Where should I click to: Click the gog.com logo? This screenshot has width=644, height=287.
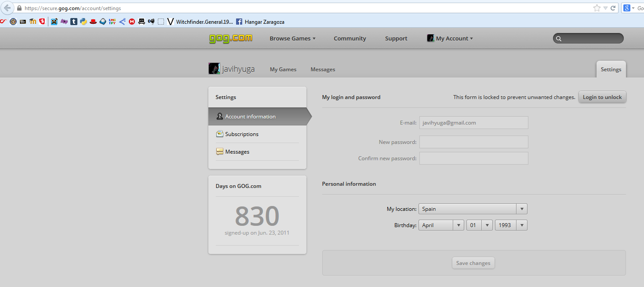coord(231,38)
